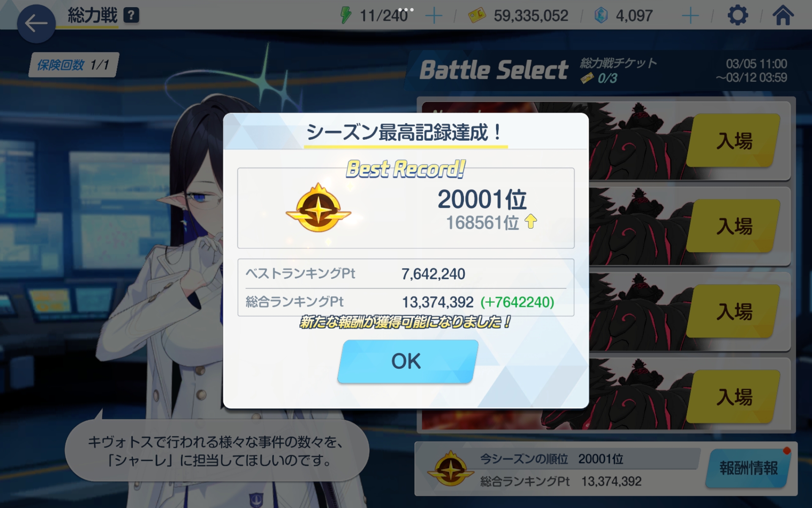Tap the 保険回数 1/1 label
Image resolution: width=812 pixels, height=508 pixels.
tap(74, 65)
